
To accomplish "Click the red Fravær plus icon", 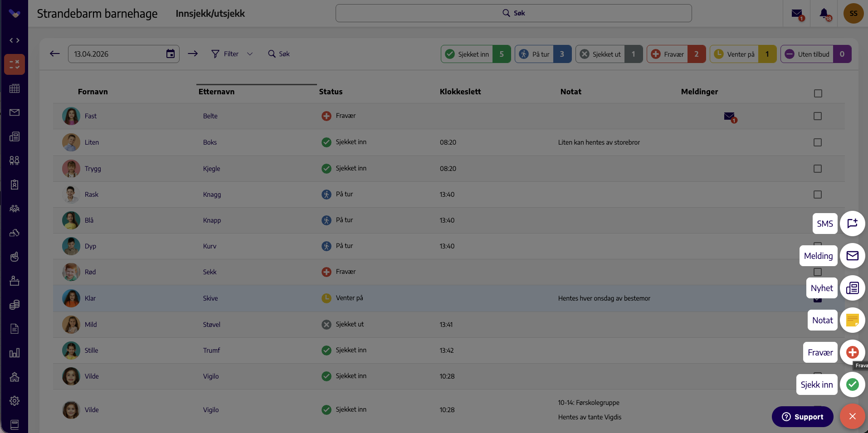I will [x=852, y=352].
